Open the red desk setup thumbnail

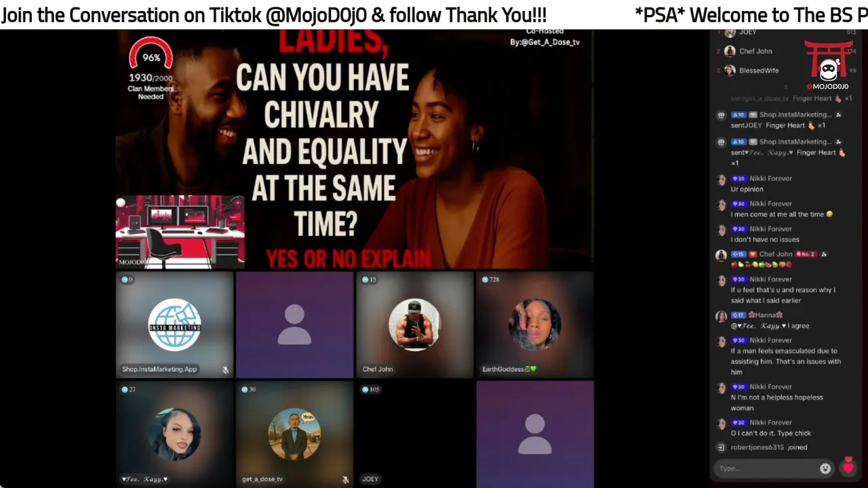[x=180, y=231]
